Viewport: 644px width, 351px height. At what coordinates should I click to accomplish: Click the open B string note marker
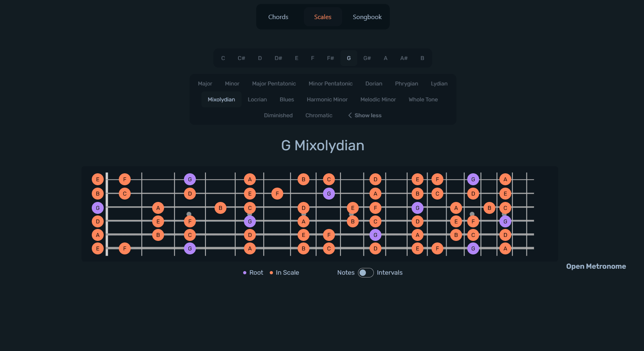click(x=98, y=194)
